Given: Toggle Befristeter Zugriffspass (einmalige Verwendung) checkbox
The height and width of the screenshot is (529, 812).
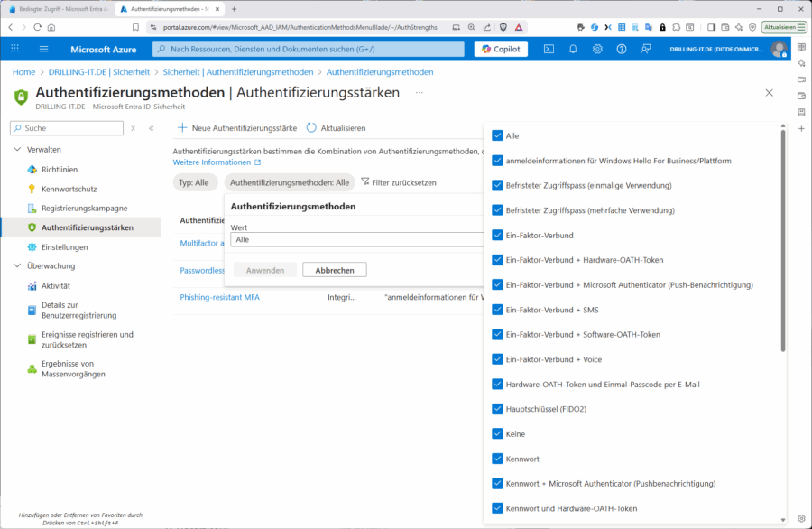Looking at the screenshot, I should [x=497, y=185].
